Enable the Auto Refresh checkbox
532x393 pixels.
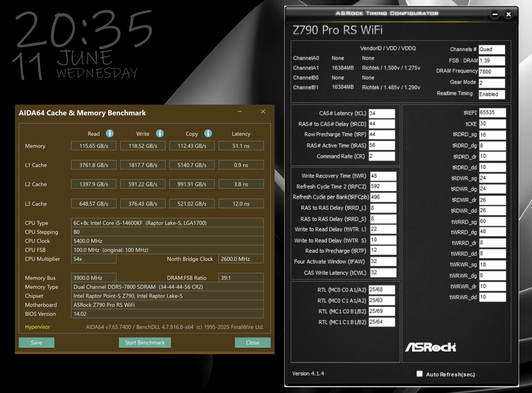(x=420, y=374)
